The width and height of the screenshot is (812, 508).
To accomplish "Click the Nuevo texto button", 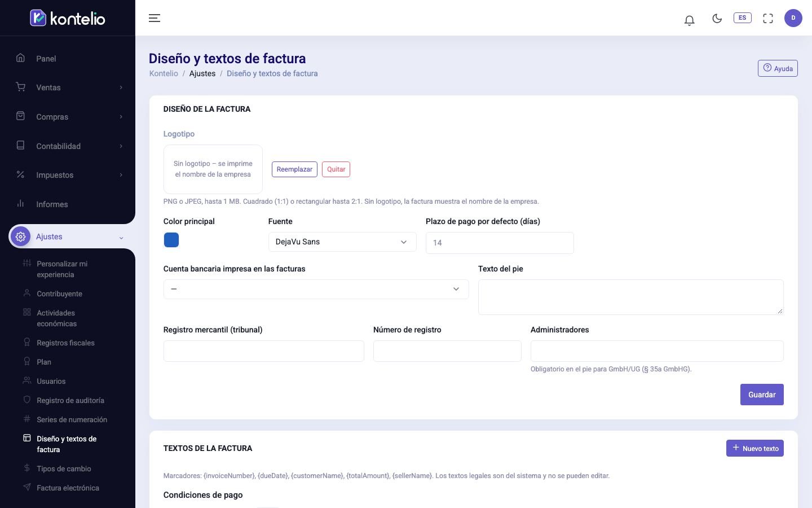I will (754, 448).
